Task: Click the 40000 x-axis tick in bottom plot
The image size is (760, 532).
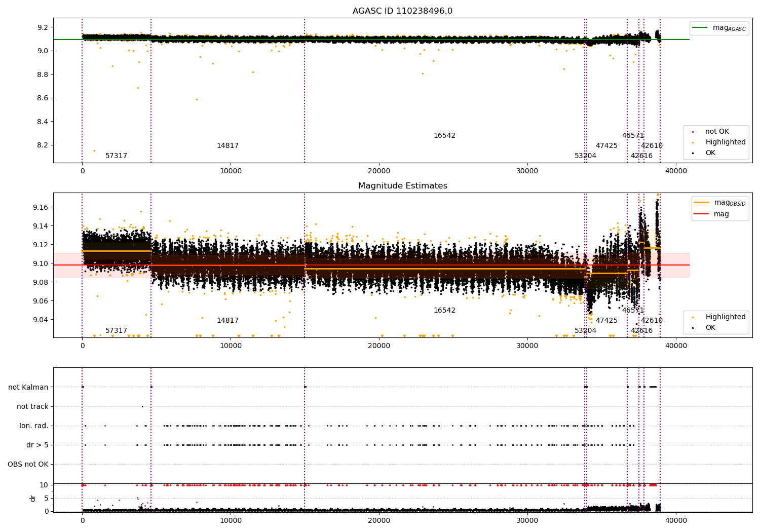Action: tap(676, 520)
